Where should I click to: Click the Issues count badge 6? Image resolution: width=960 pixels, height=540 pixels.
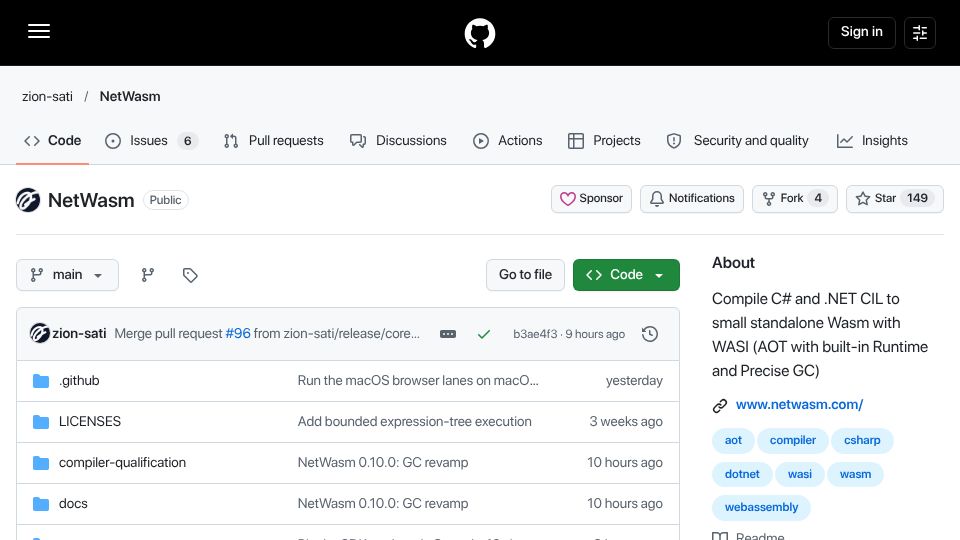pos(187,141)
